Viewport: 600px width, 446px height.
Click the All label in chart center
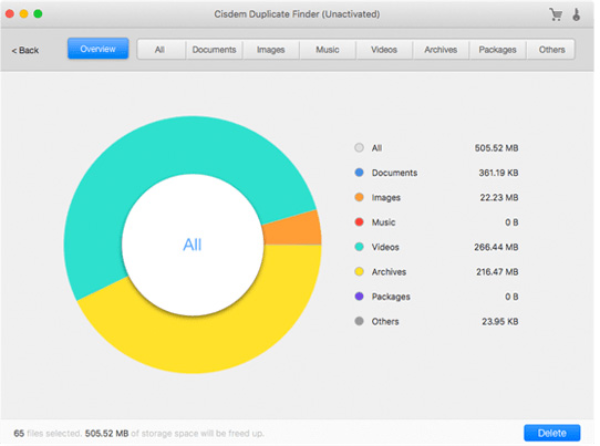click(x=192, y=244)
